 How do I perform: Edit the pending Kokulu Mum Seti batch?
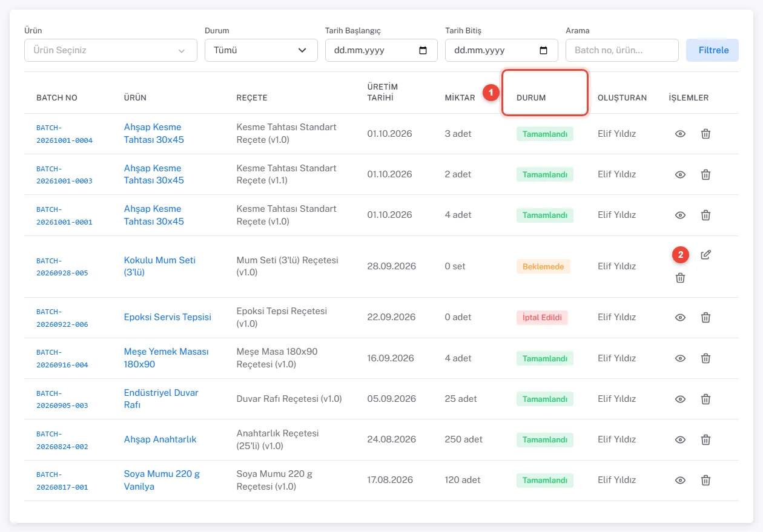coord(705,255)
